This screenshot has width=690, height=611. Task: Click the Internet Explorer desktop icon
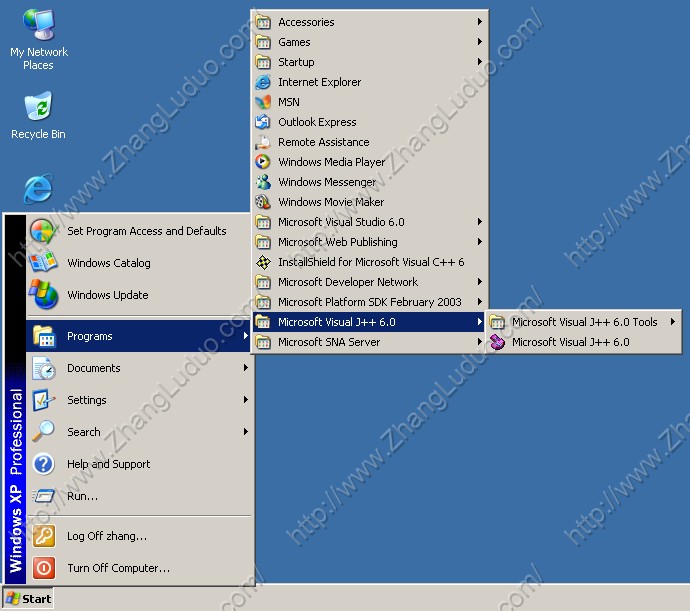38,189
